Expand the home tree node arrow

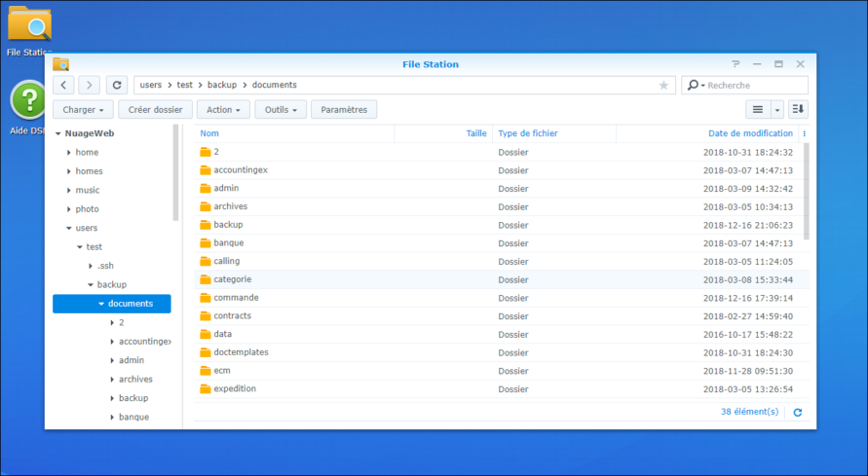pos(68,153)
